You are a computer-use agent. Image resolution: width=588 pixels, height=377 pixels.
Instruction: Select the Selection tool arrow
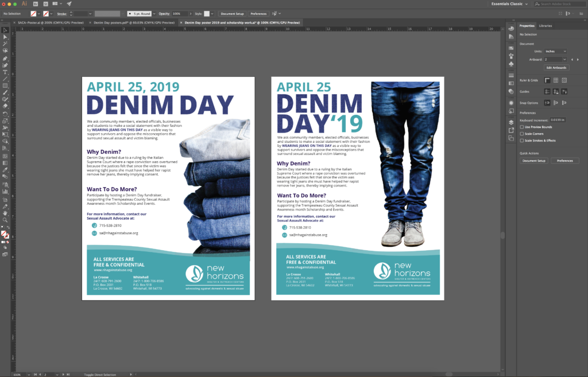[x=5, y=30]
